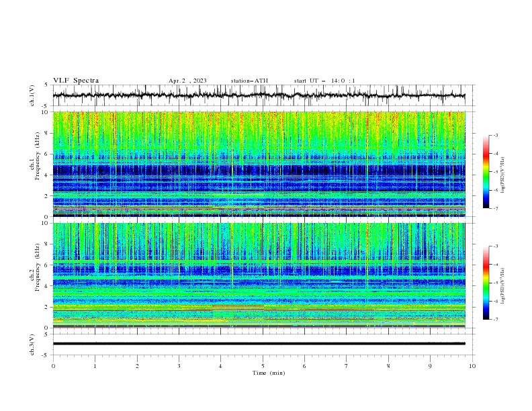Click the "-3" tick on ch.1 colorbar
Screen dimensions: 532x411
click(x=495, y=135)
